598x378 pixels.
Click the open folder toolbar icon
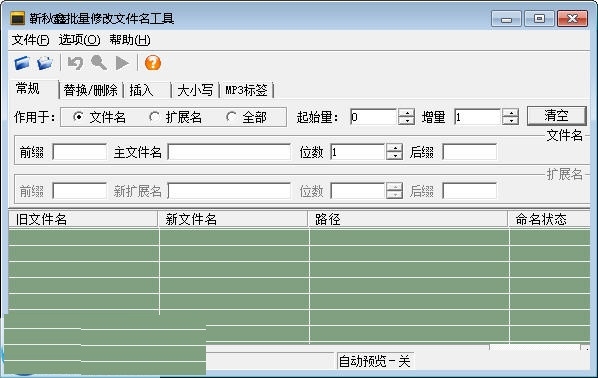pyautogui.click(x=45, y=63)
